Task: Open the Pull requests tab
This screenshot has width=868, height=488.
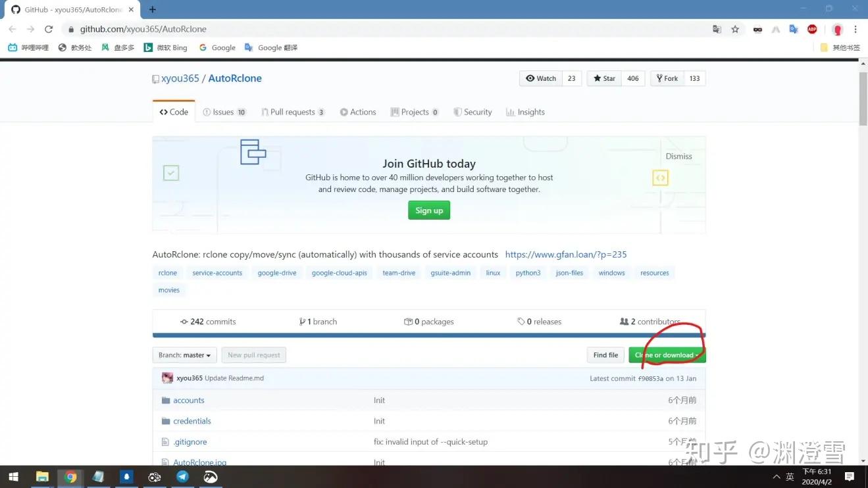Action: coord(293,112)
